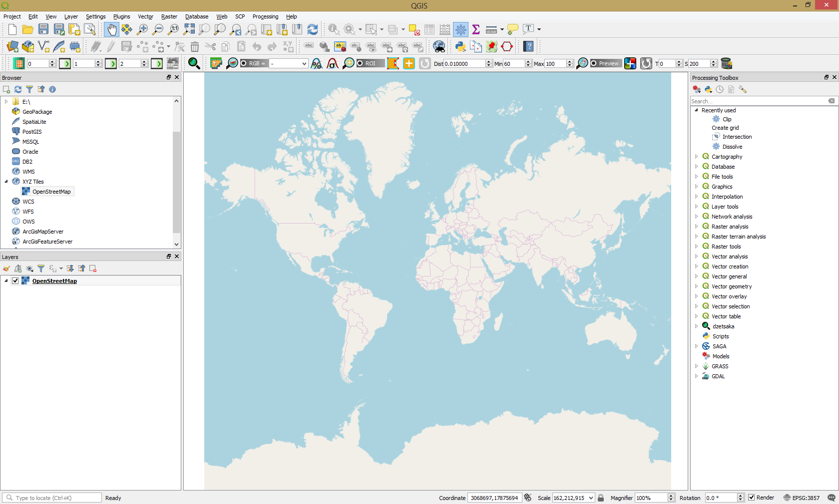The image size is (839, 504).
Task: Remove selected layer in Layers panel
Action: point(93,268)
